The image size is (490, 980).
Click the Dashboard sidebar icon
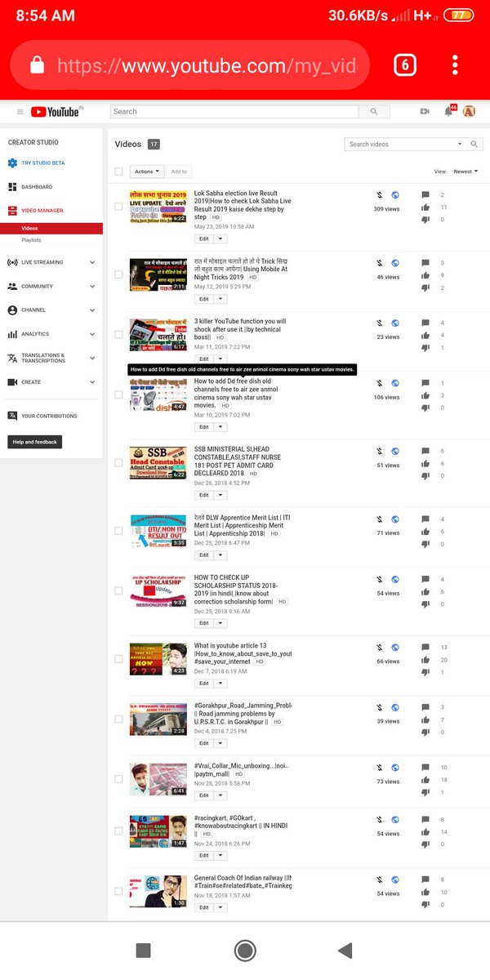click(12, 187)
